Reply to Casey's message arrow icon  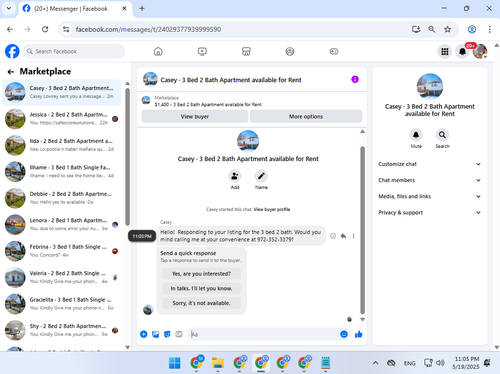(343, 236)
